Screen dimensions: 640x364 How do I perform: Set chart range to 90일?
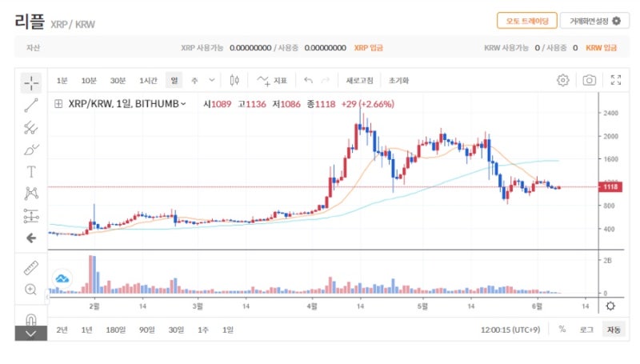[x=147, y=330]
